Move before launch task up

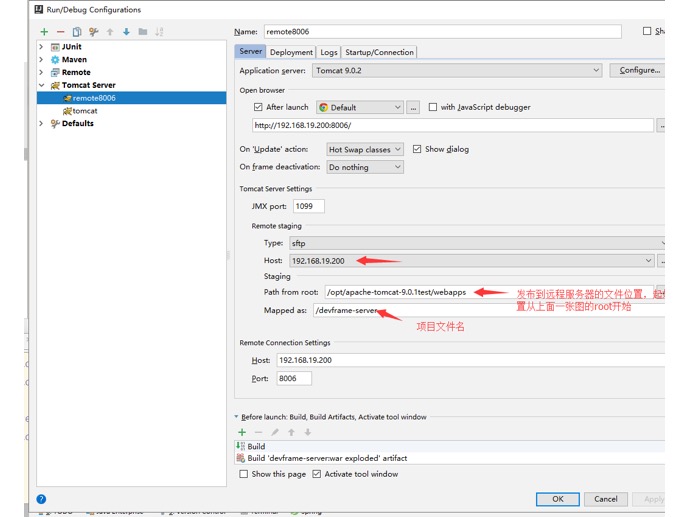[x=291, y=432]
